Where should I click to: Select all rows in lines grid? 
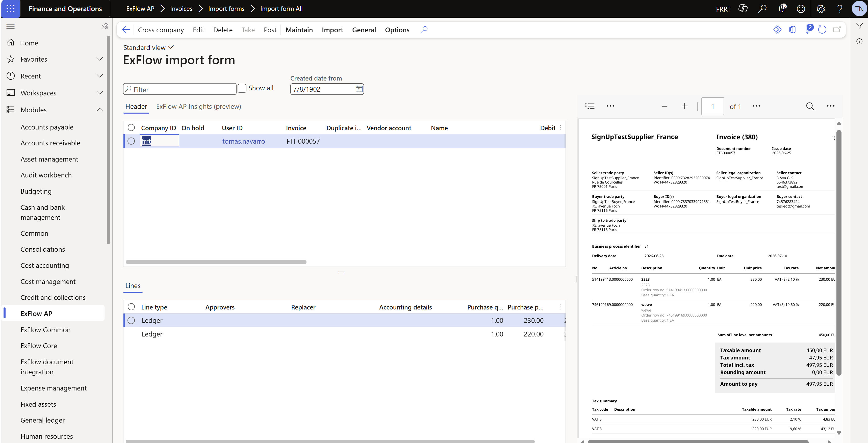[x=131, y=306]
